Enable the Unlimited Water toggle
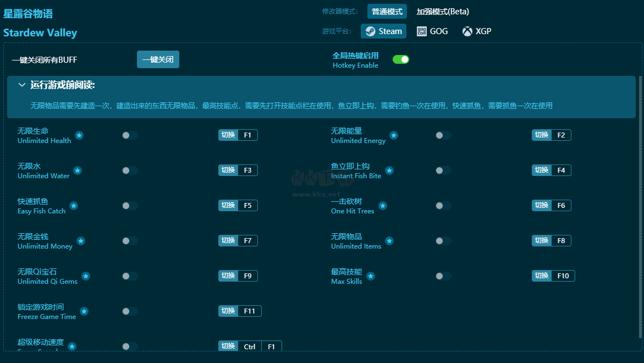Screen dimensions: 644x363 [x=130, y=170]
